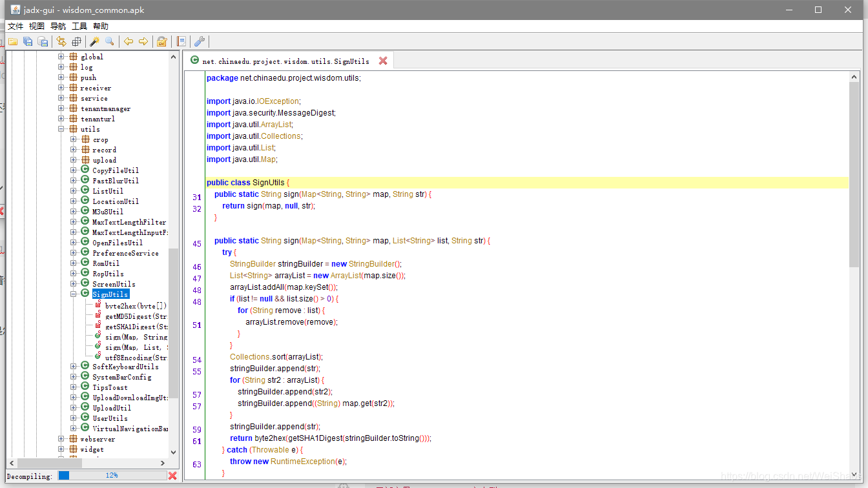
Task: Click the Save All toolbar icon
Action: [x=28, y=41]
